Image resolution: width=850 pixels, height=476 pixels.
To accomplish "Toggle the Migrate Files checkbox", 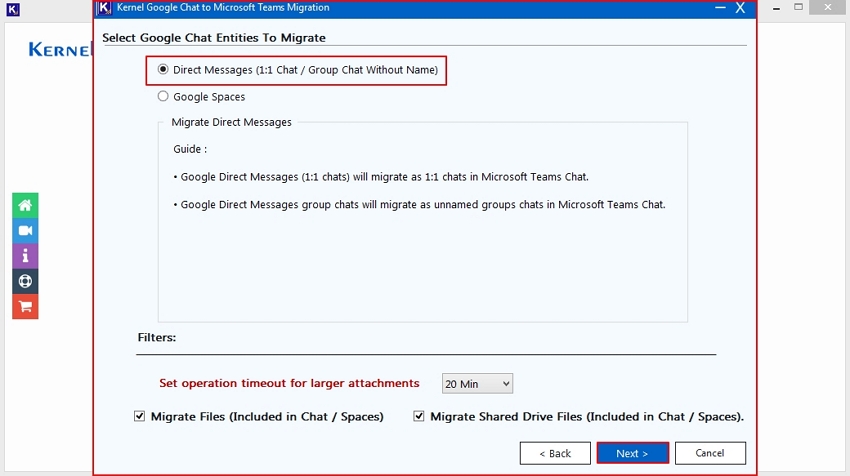I will (139, 416).
